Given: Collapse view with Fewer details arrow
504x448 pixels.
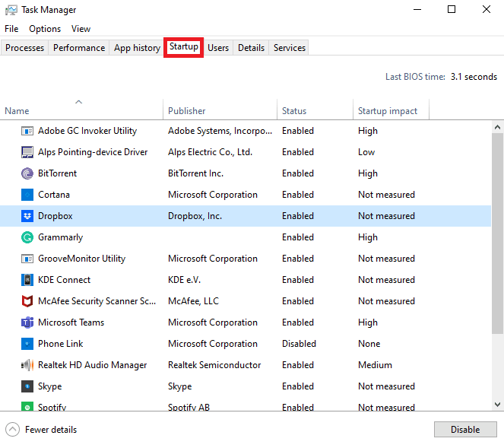Looking at the screenshot, I should [x=12, y=429].
